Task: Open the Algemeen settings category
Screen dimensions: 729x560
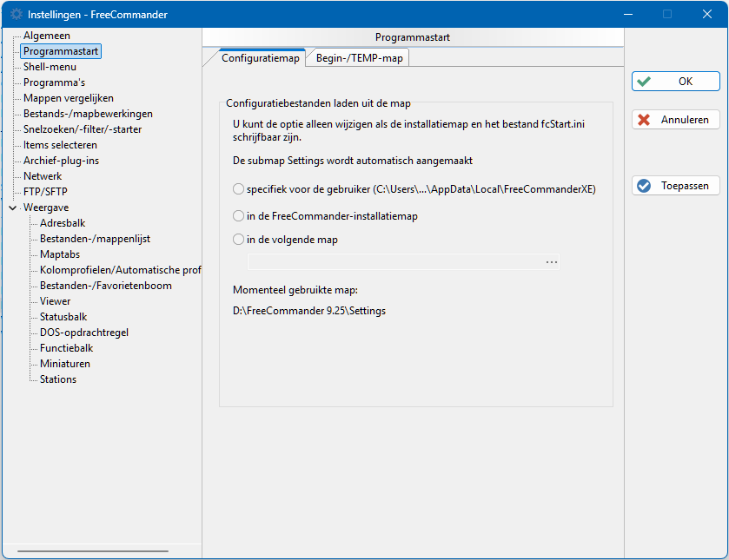Action: pos(47,36)
